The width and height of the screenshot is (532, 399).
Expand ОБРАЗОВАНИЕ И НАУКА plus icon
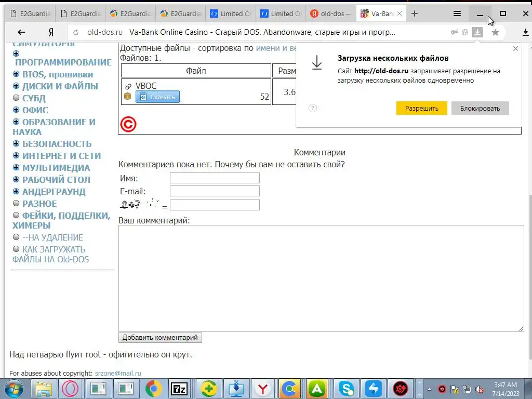click(x=16, y=122)
